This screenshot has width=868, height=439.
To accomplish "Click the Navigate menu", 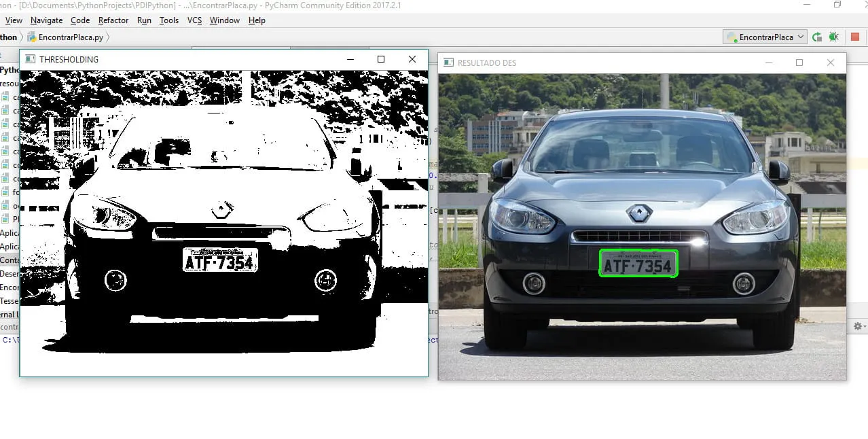I will tap(46, 20).
